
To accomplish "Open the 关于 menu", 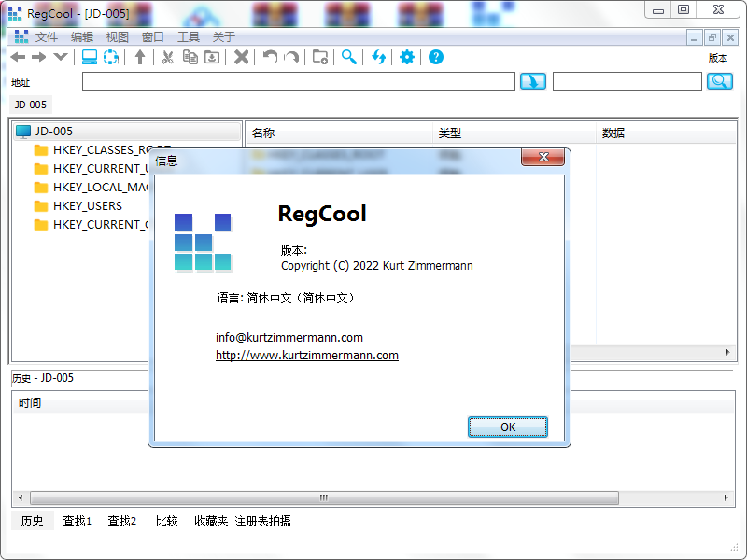I will click(224, 37).
